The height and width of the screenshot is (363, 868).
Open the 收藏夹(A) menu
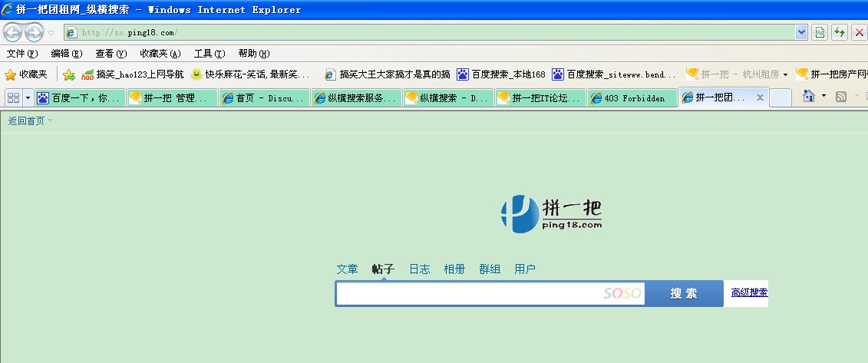point(160,54)
